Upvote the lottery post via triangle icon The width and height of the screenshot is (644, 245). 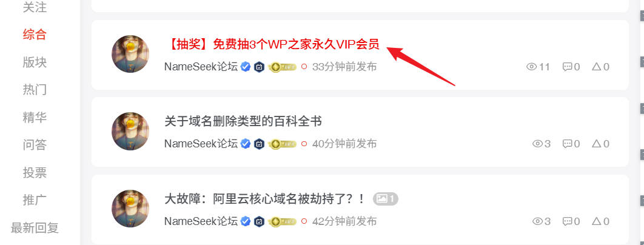coord(596,67)
